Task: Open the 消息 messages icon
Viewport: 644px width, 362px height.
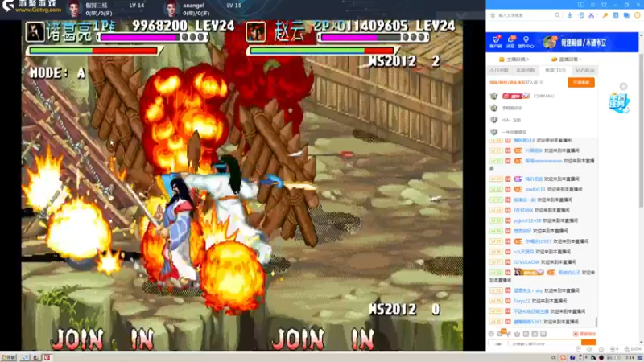Action: click(510, 42)
